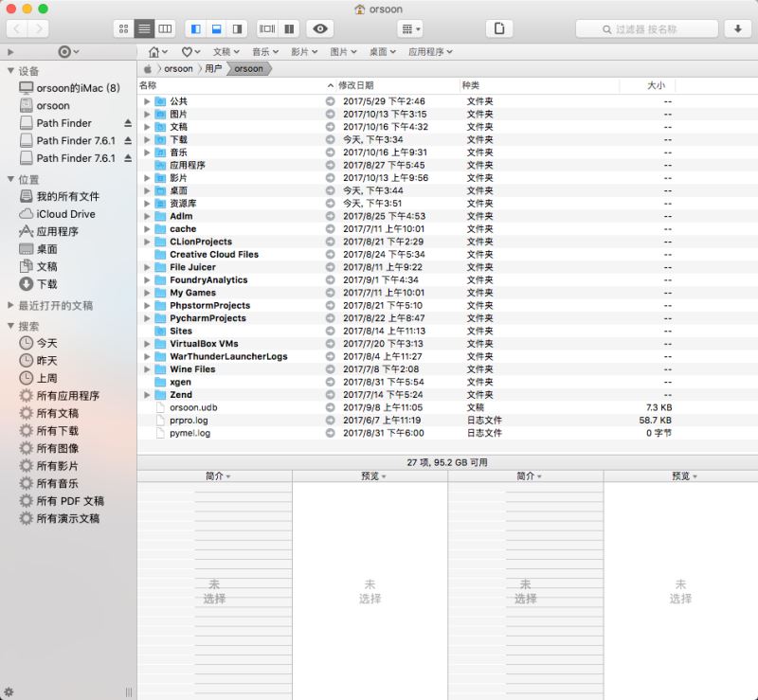The height and width of the screenshot is (700, 758).
Task: Eject the Path Finder volume
Action: [128, 123]
